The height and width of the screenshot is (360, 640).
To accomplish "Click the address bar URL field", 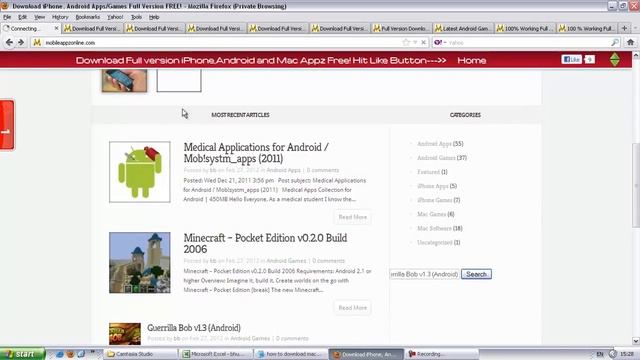I will tap(220, 42).
